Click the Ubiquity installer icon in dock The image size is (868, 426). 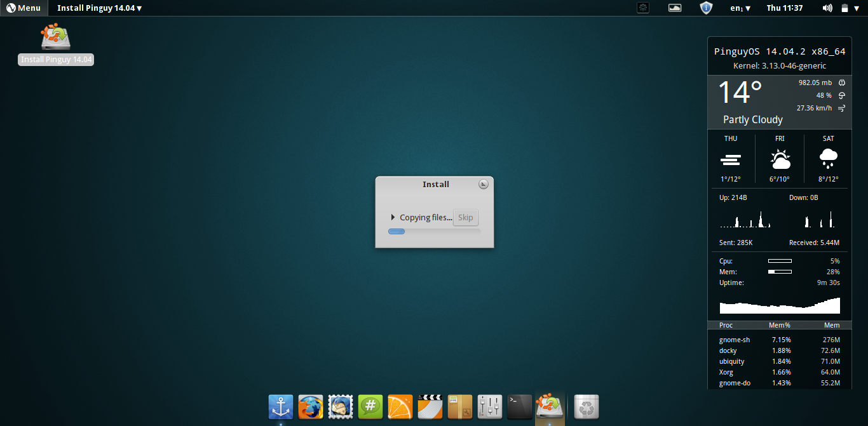pyautogui.click(x=550, y=406)
